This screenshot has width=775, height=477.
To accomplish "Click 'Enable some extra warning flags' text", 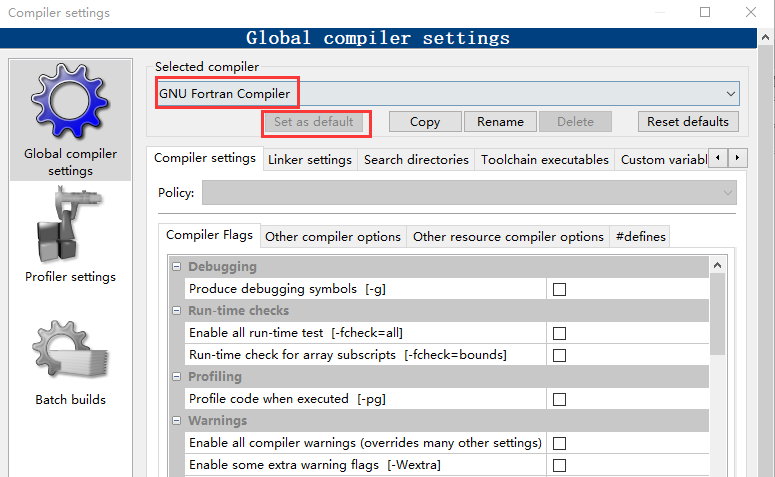I will (x=314, y=465).
